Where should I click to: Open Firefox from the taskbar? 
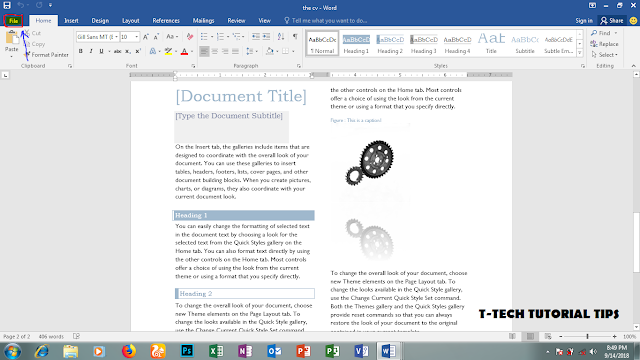(129, 351)
